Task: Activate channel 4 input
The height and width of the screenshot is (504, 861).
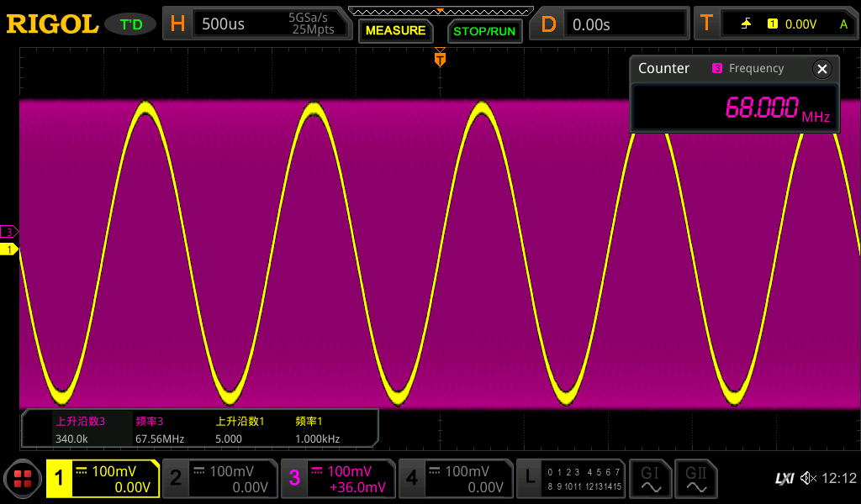Action: 457,478
